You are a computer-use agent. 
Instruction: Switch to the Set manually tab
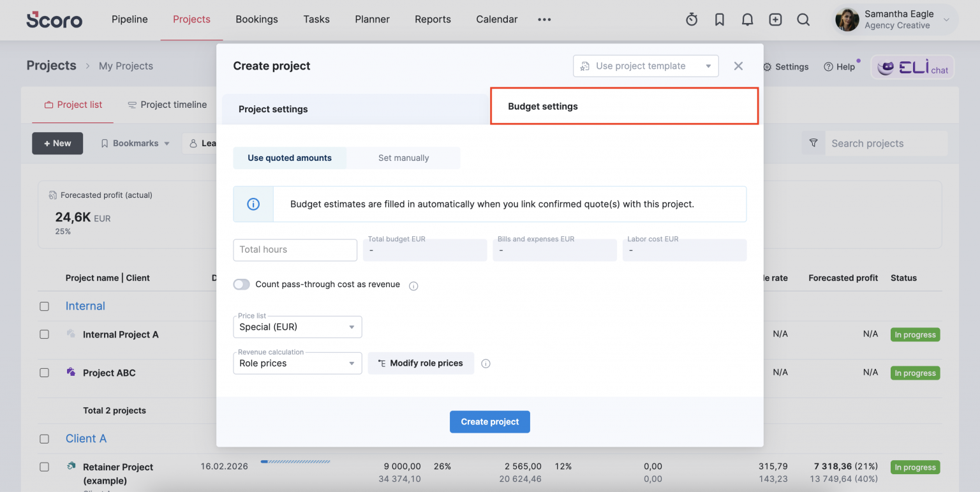[x=403, y=158]
